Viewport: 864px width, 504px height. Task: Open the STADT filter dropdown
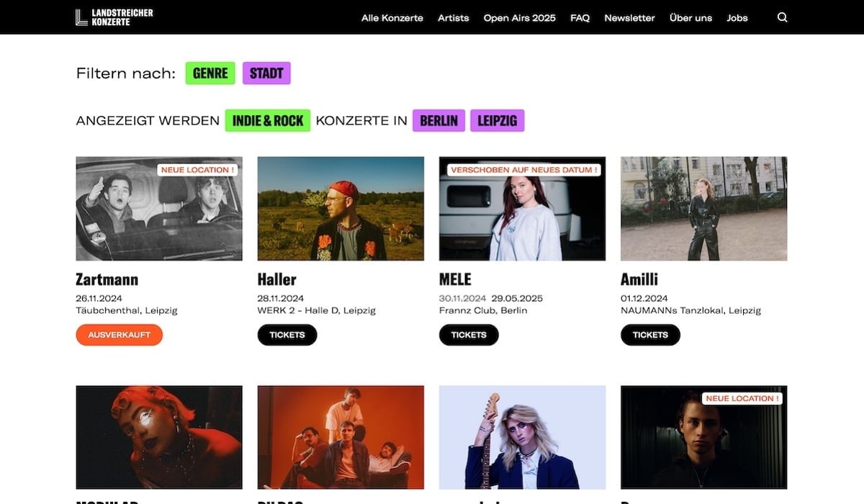(266, 73)
